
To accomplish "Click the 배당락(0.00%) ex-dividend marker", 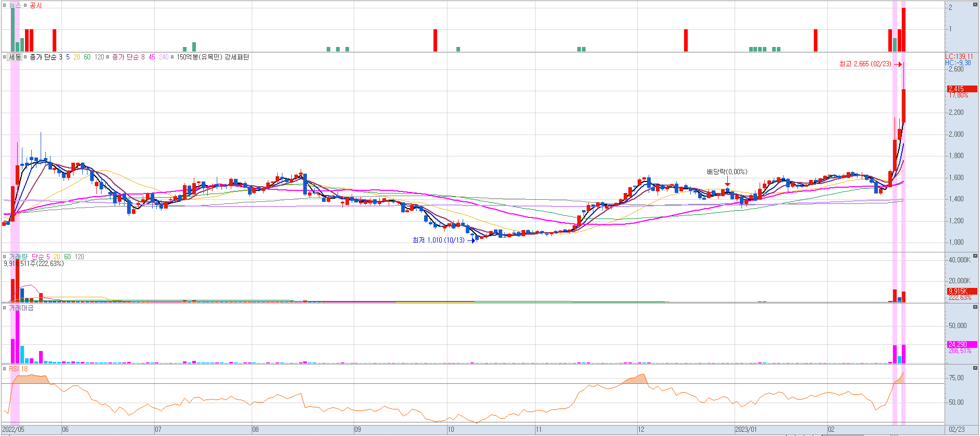I will (727, 172).
